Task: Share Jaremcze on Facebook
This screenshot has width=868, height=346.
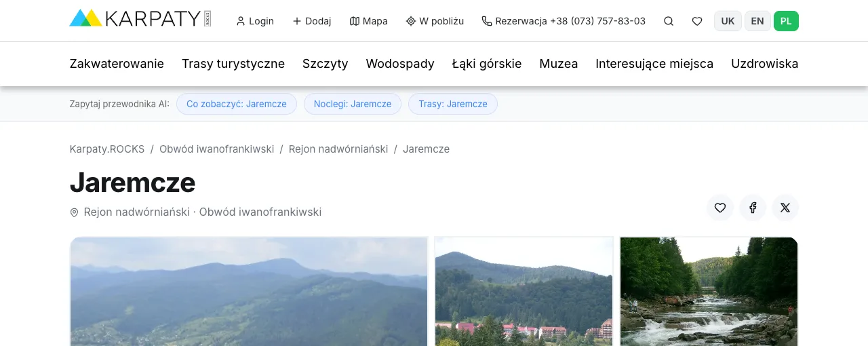Action: tap(753, 208)
